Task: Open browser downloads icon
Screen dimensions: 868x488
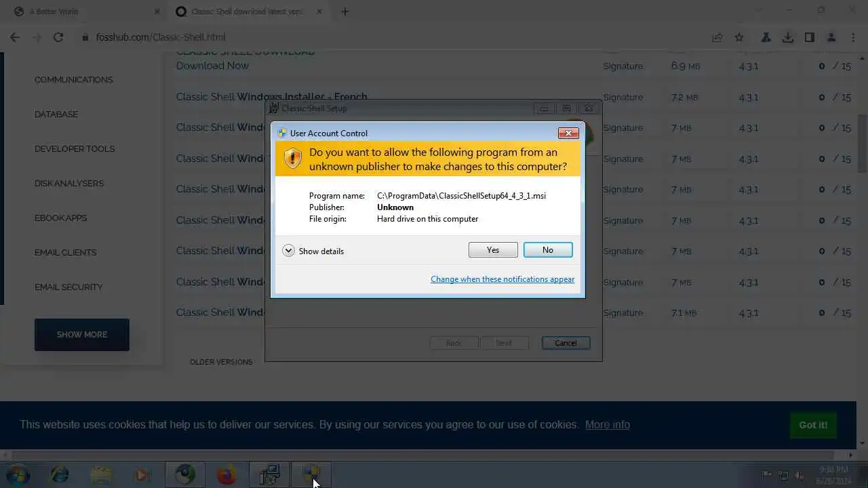Action: [x=788, y=37]
